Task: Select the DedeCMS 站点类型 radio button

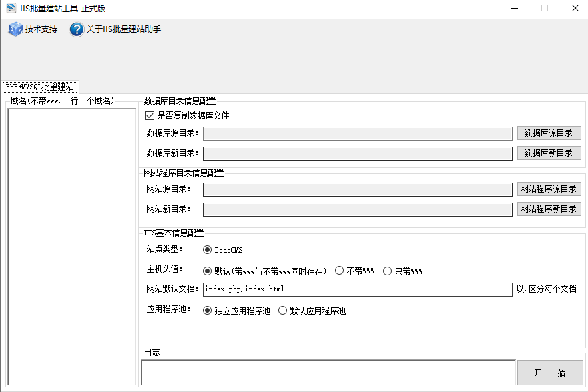Action: click(208, 251)
